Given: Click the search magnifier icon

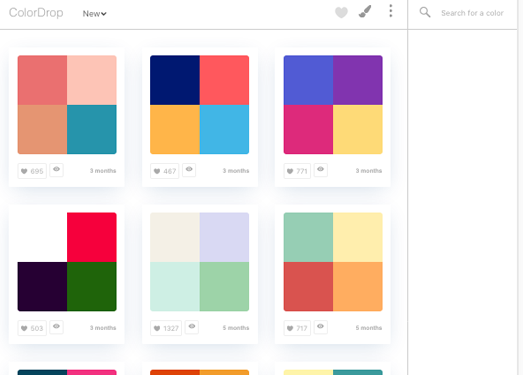Looking at the screenshot, I should (x=425, y=12).
